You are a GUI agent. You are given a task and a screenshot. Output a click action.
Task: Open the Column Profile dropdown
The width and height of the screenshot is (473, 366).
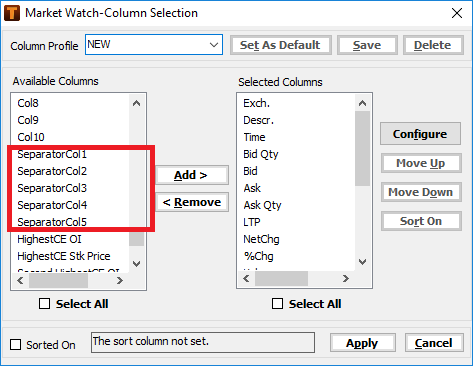214,45
